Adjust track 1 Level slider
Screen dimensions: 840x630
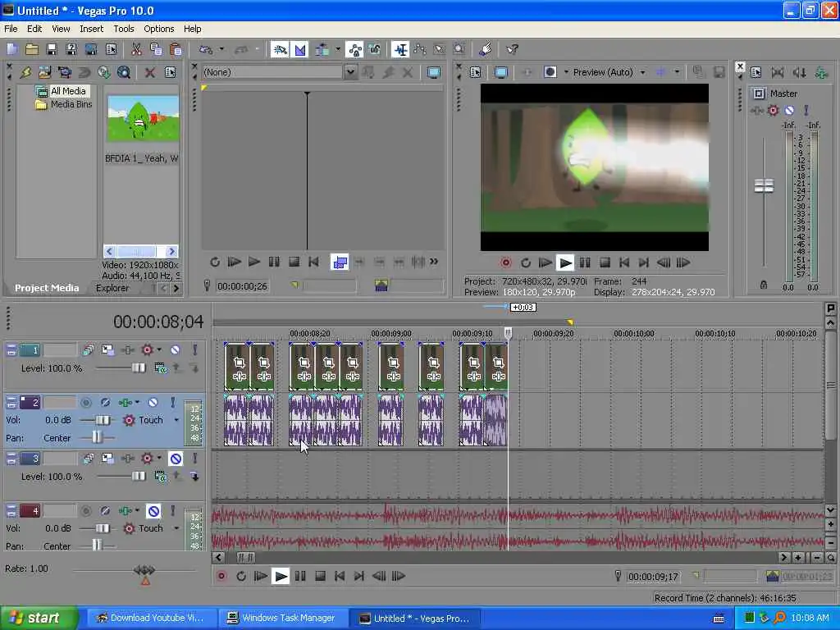(138, 368)
